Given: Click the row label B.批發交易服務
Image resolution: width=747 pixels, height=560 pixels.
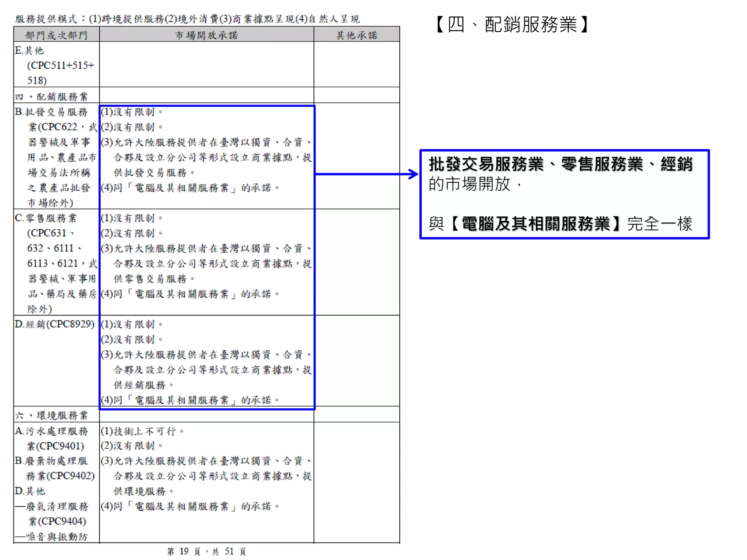Looking at the screenshot, I should click(x=51, y=112).
